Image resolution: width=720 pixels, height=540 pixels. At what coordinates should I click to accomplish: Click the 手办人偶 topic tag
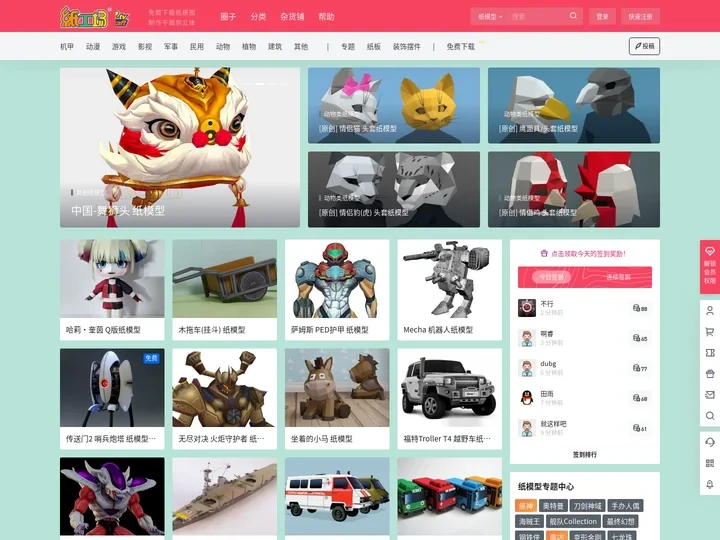[625, 506]
